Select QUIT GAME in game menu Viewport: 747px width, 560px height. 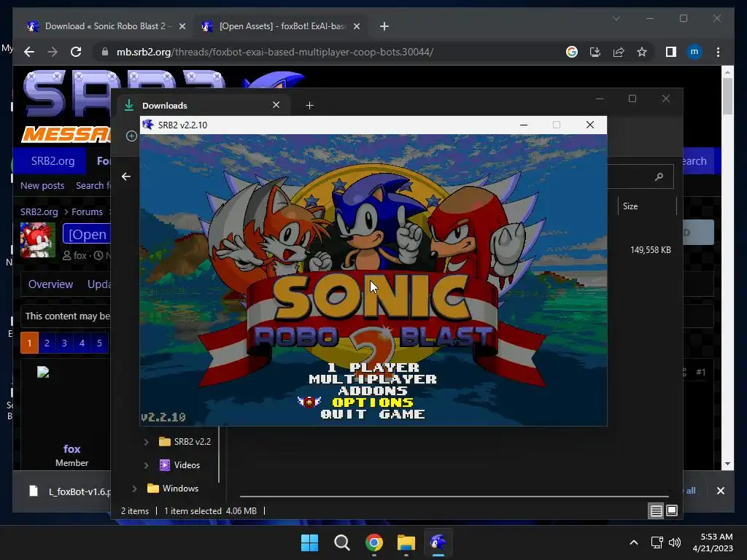tap(373, 414)
